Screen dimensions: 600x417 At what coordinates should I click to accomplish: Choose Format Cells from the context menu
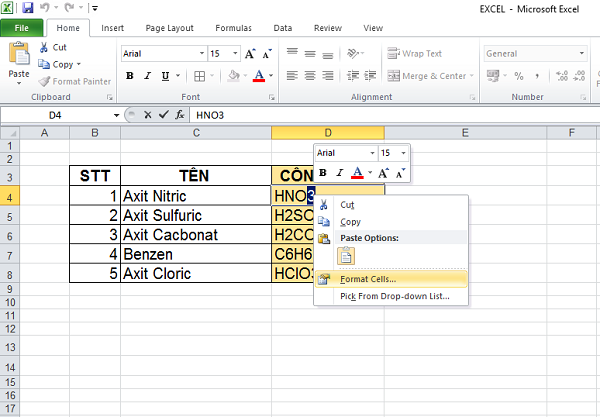(368, 278)
